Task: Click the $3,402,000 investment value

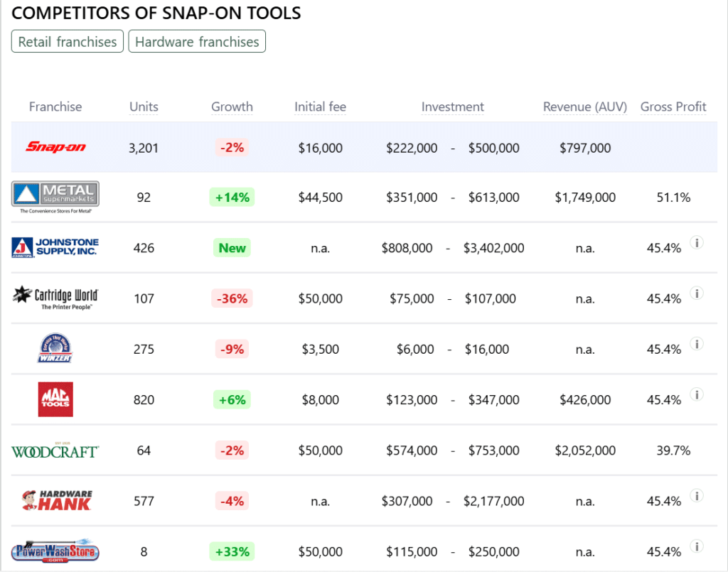Action: [493, 248]
